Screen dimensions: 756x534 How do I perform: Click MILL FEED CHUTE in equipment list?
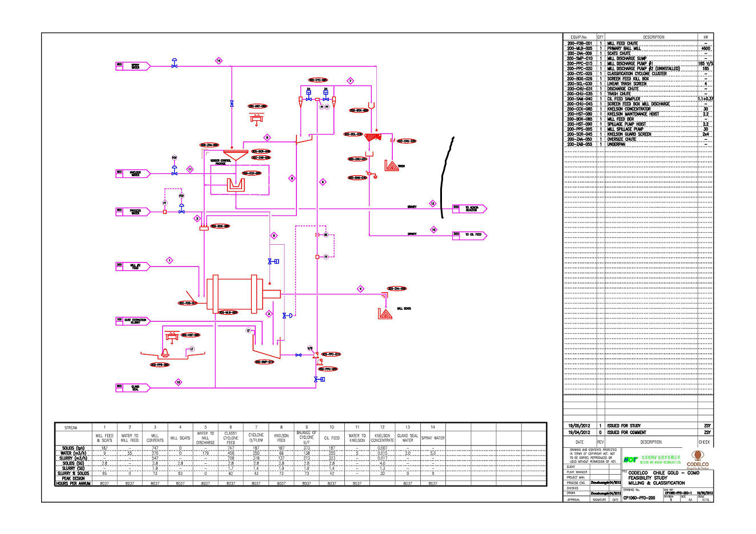pos(622,43)
